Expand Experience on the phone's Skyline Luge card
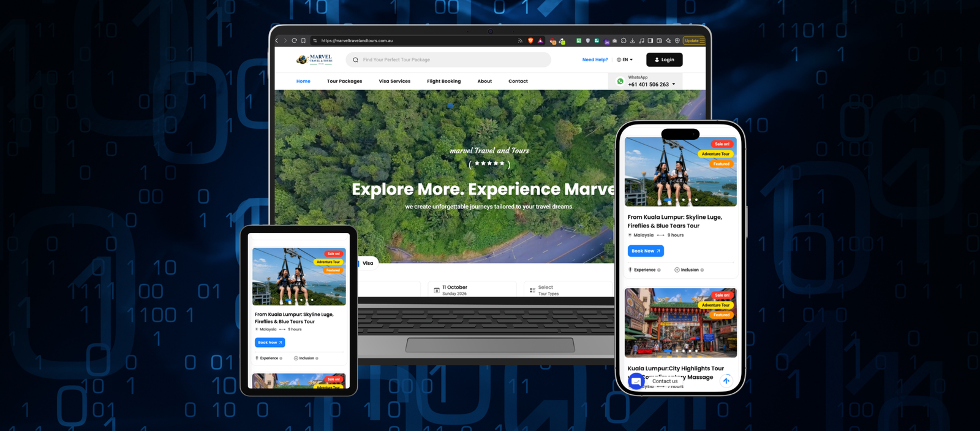 (644, 270)
